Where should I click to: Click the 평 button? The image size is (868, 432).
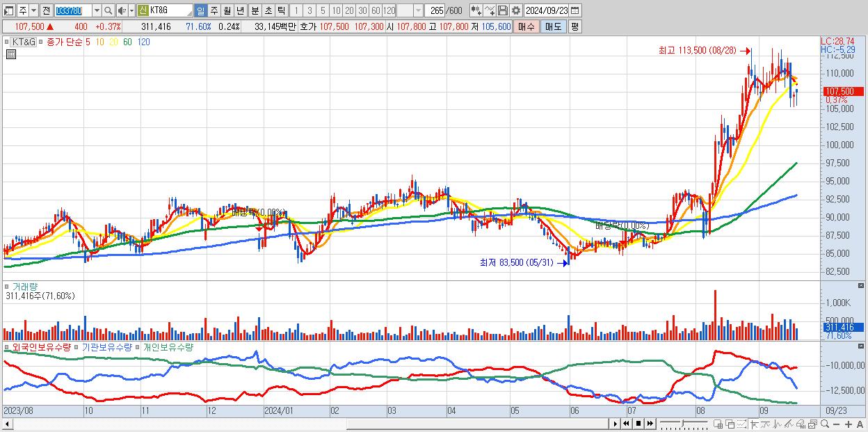point(574,26)
